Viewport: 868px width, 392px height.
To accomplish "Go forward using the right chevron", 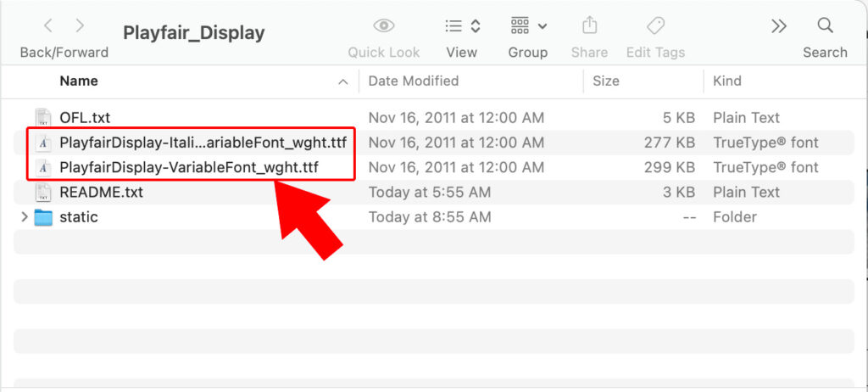I will point(80,25).
